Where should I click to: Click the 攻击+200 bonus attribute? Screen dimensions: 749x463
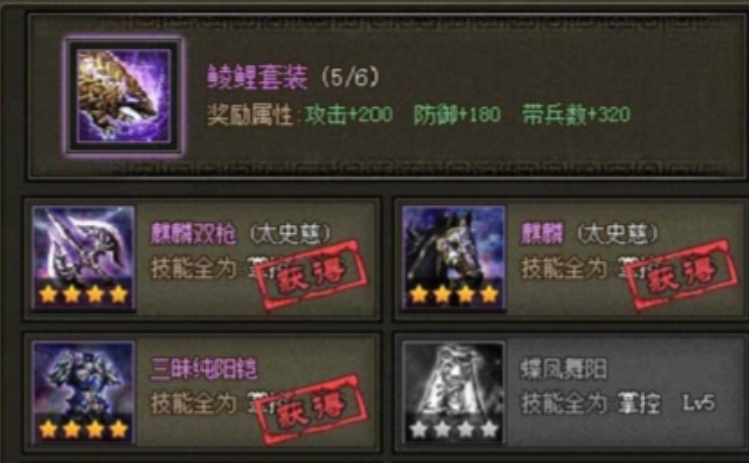tap(349, 115)
